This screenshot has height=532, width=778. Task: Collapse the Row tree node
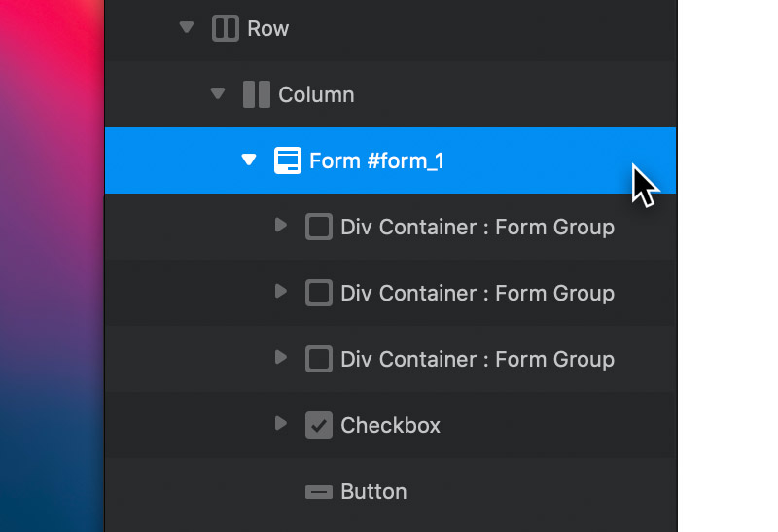tap(187, 27)
